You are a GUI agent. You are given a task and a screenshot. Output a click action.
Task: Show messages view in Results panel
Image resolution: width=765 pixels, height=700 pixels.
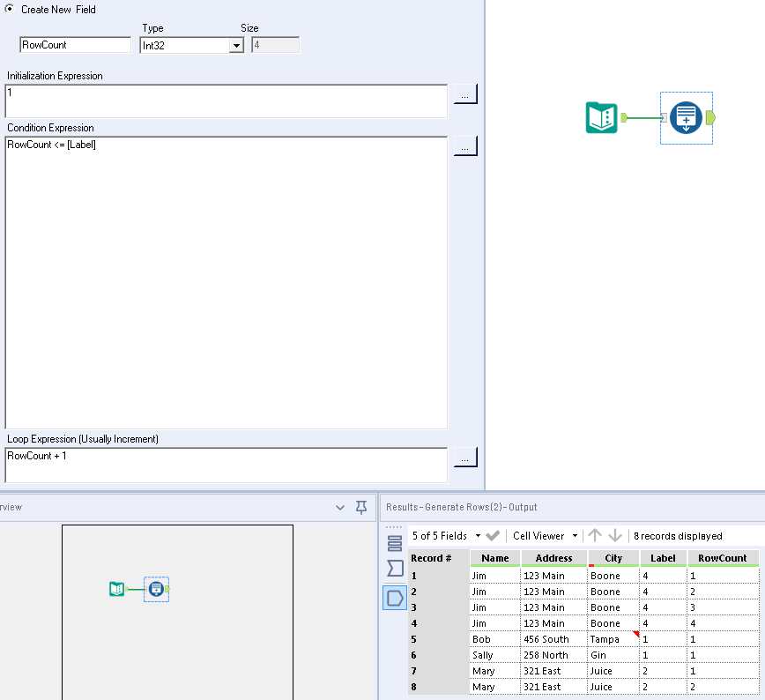point(395,543)
